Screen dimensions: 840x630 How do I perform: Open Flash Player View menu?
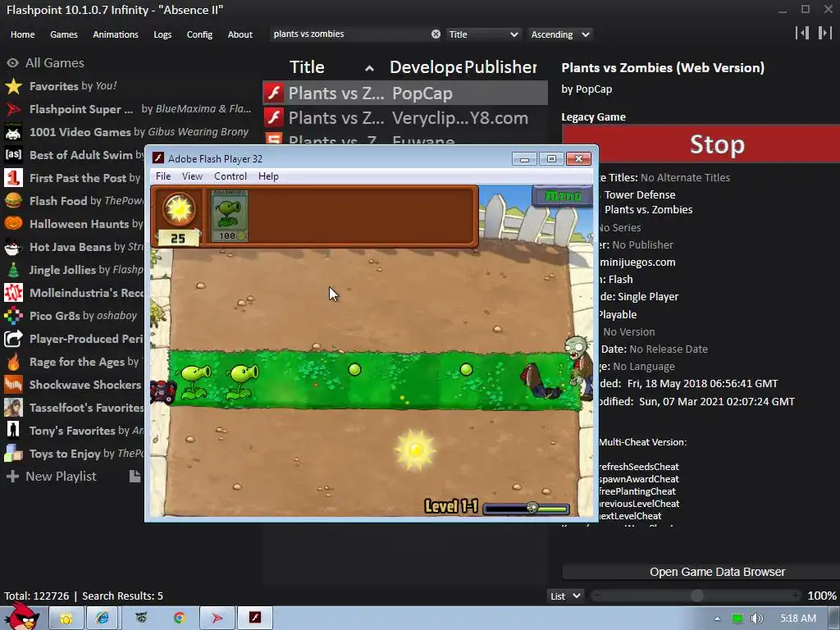click(192, 176)
